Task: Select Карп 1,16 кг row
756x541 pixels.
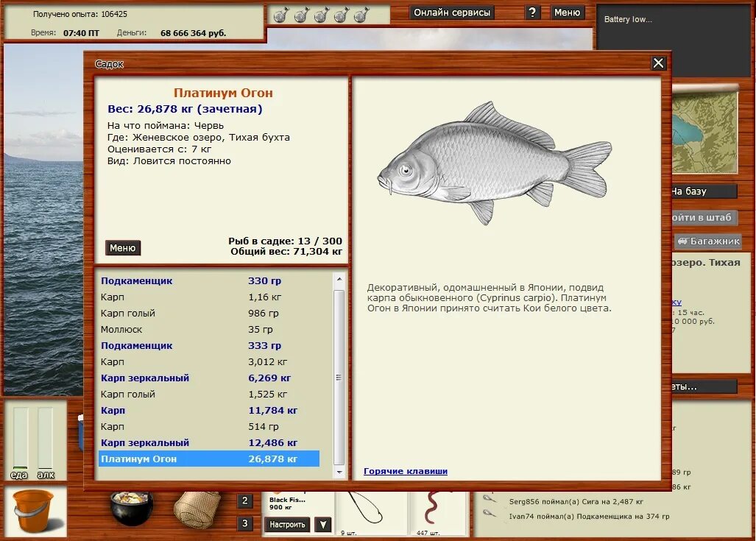Action: pyautogui.click(x=209, y=297)
